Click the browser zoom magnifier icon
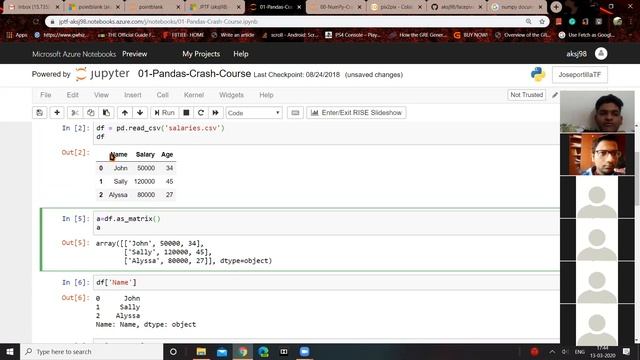Image resolution: width=640 pixels, height=360 pixels. 529,22
